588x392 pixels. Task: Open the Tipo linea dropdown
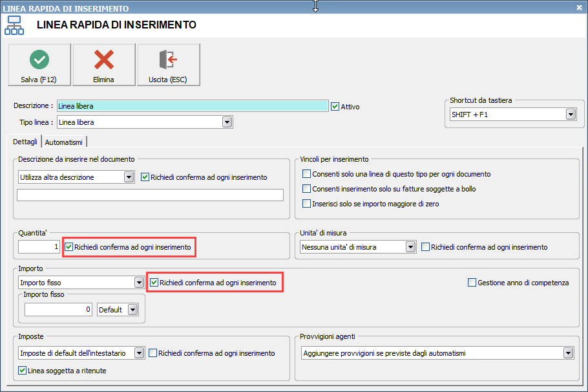(227, 122)
